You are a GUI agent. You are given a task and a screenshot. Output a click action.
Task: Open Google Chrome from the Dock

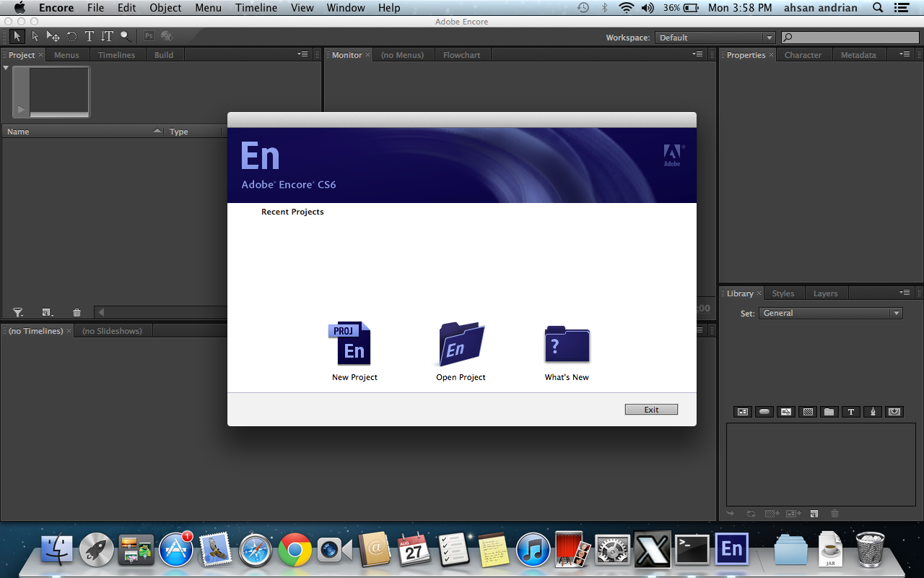[x=295, y=551]
